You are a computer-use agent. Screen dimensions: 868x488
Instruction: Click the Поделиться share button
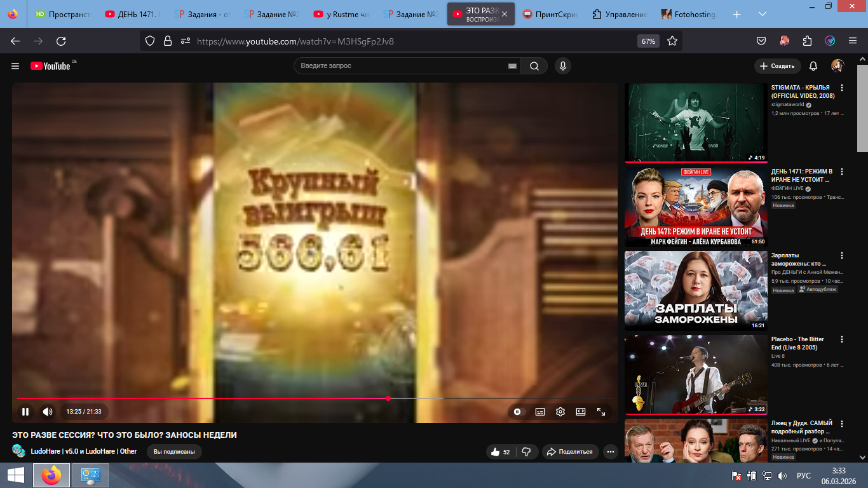point(570,452)
